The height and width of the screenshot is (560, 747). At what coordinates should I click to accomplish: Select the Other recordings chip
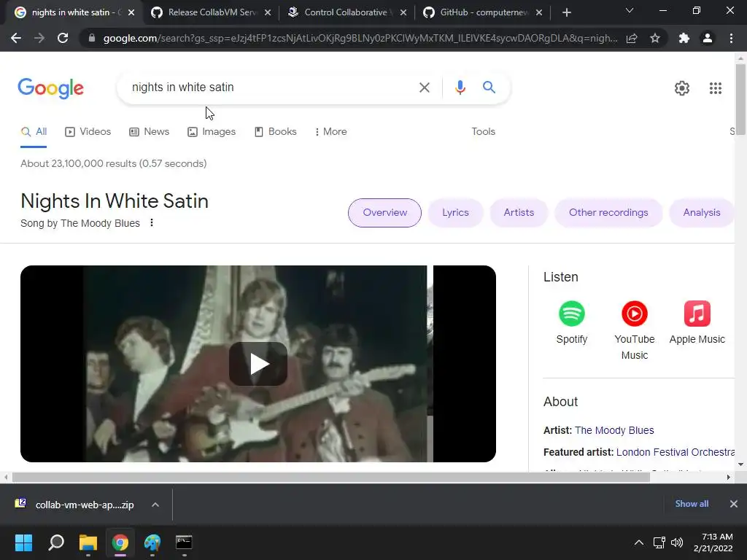tap(608, 213)
